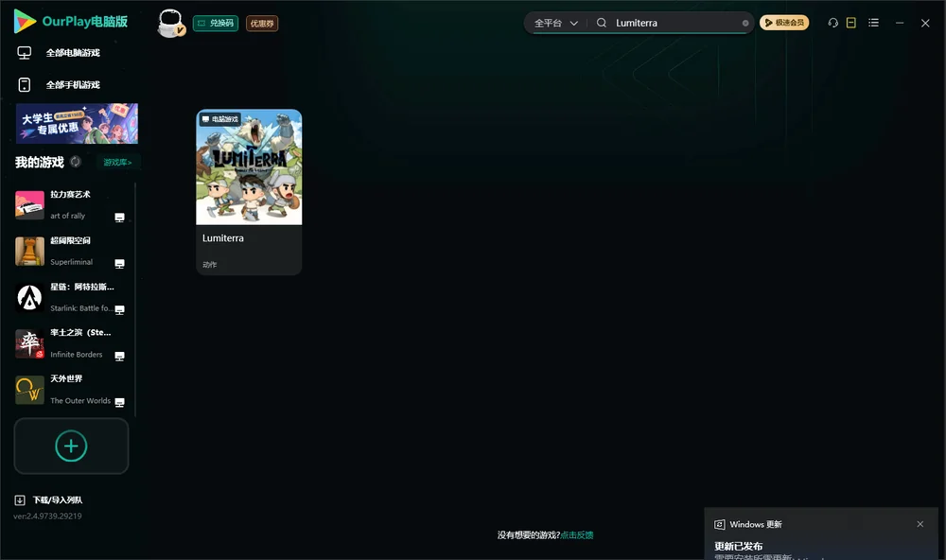Open the 优惠券 coupon button
This screenshot has height=560, width=946.
[x=262, y=23]
